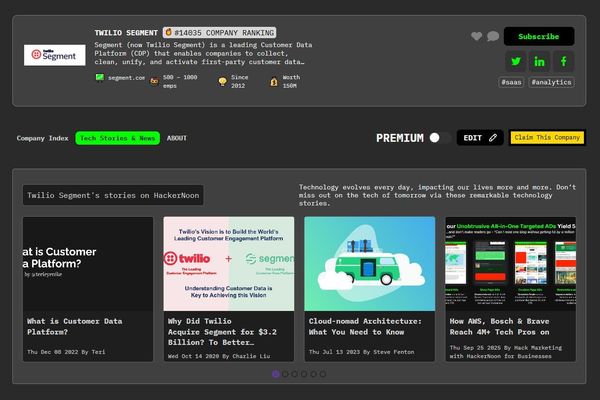The width and height of the screenshot is (600, 400).
Task: Open the Cloud-nomad van illustration thumbnail
Action: click(x=370, y=264)
